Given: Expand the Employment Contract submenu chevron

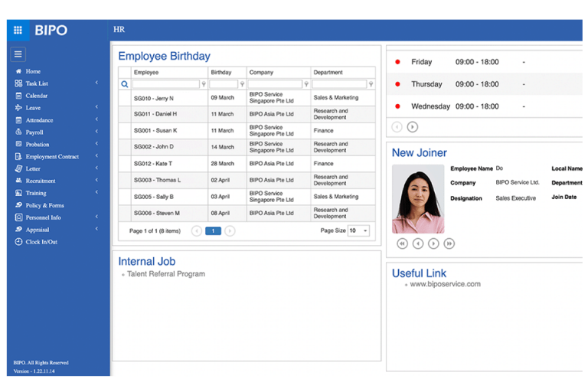Looking at the screenshot, I should click(x=96, y=155).
